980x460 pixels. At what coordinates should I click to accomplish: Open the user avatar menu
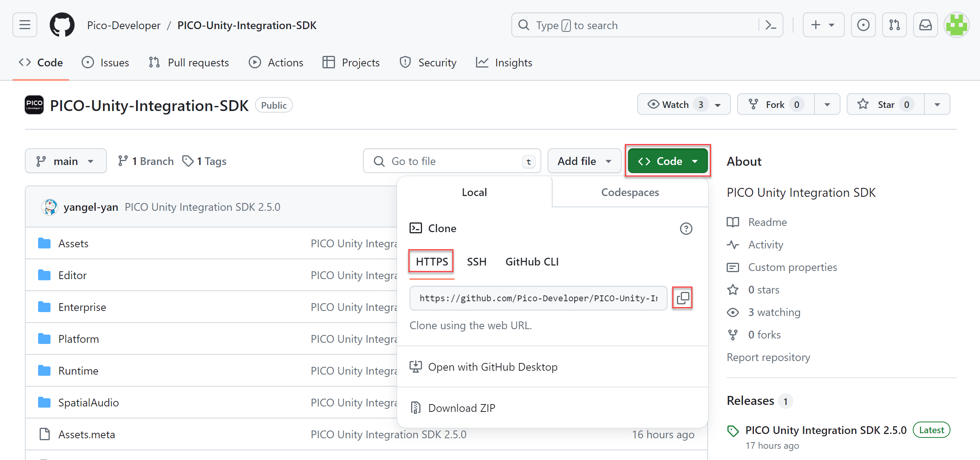point(956,25)
